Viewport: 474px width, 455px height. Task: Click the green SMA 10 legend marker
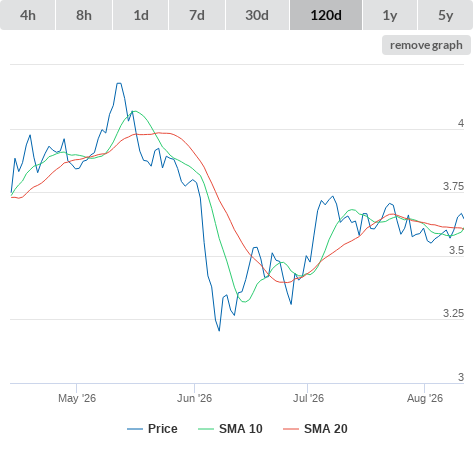pos(206,429)
